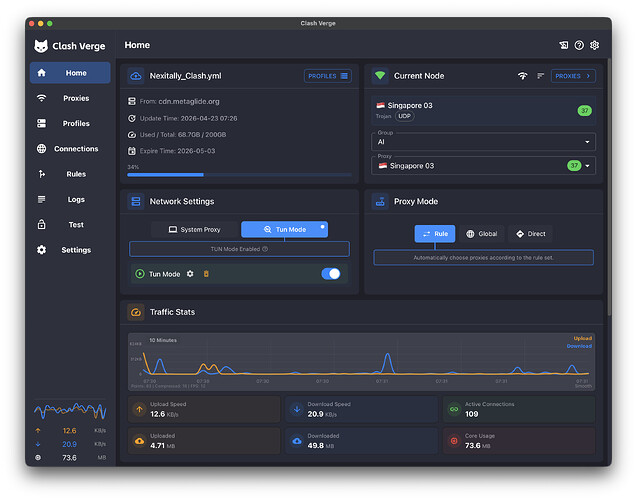The height and width of the screenshot is (500, 637).
Task: Click the Upload Speed arrow icon
Action: [139, 409]
